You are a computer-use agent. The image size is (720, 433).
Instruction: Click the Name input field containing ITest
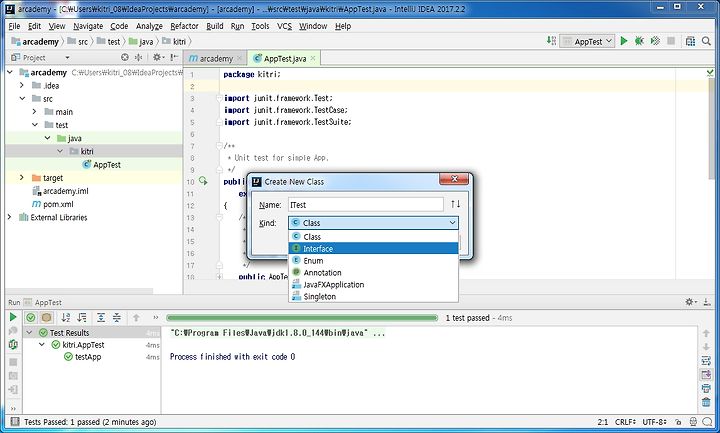[x=366, y=204]
